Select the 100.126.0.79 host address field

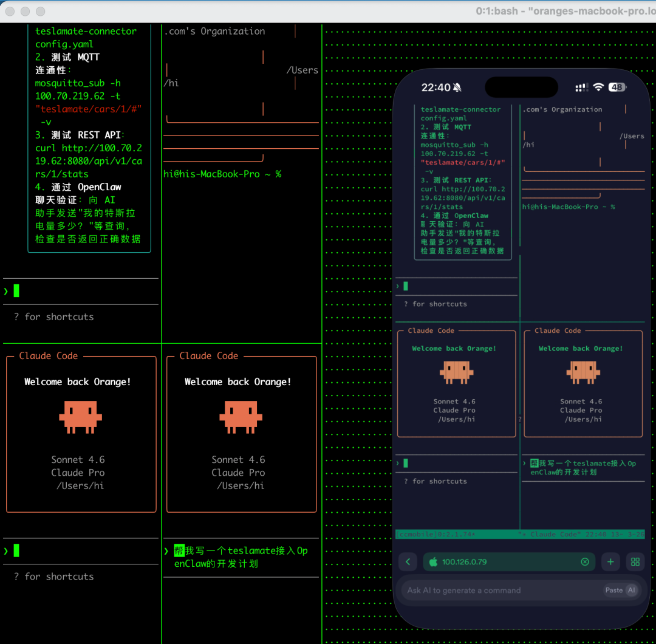tap(509, 561)
